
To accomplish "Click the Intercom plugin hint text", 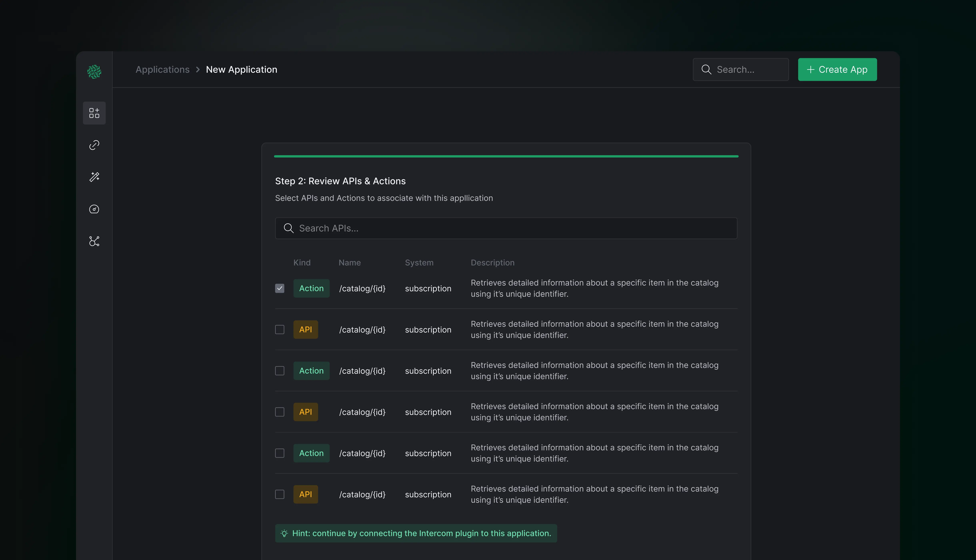I will pos(421,533).
